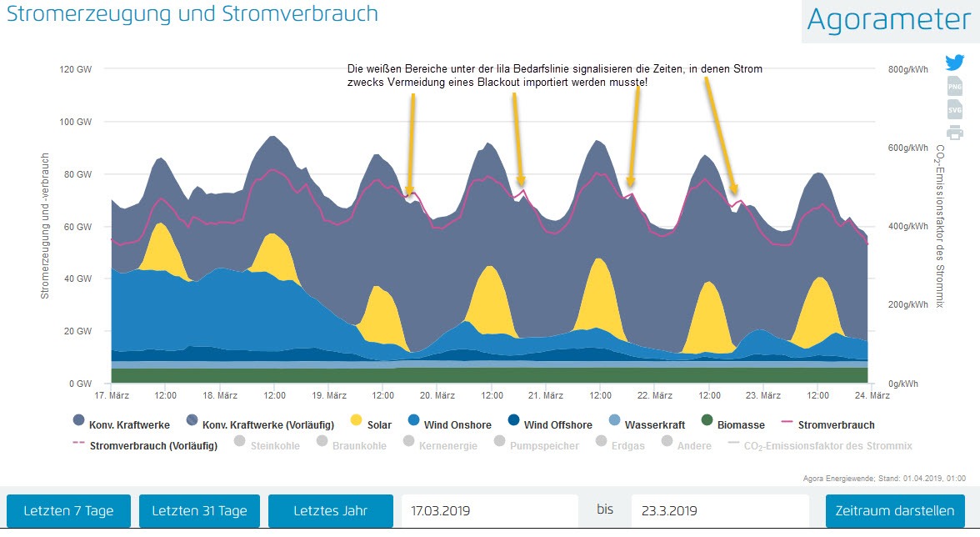Click the start date field 17.03.2019
980x537 pixels.
490,511
